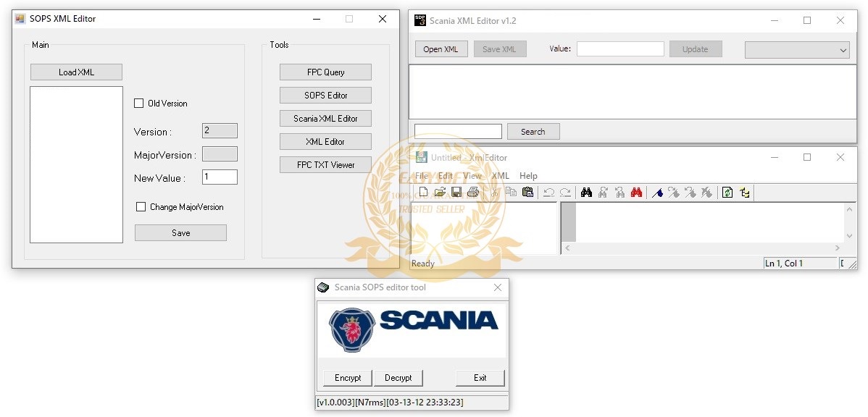
Task: Close the Scania SOPS editor tool window
Action: pos(497,287)
